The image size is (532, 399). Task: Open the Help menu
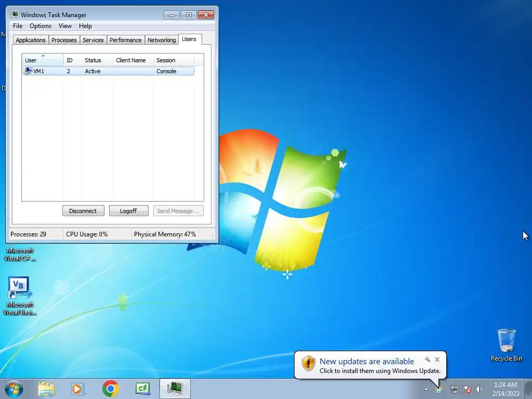85,26
